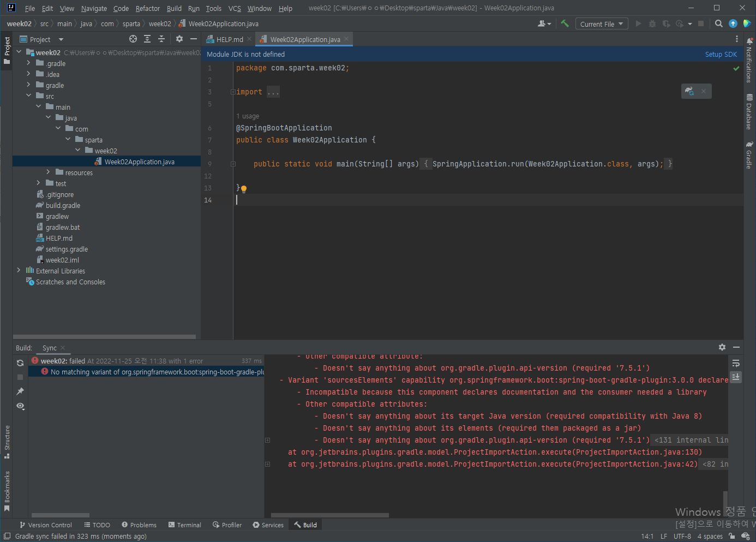756x542 pixels.
Task: Click the IDE update arrow icon
Action: [x=733, y=23]
